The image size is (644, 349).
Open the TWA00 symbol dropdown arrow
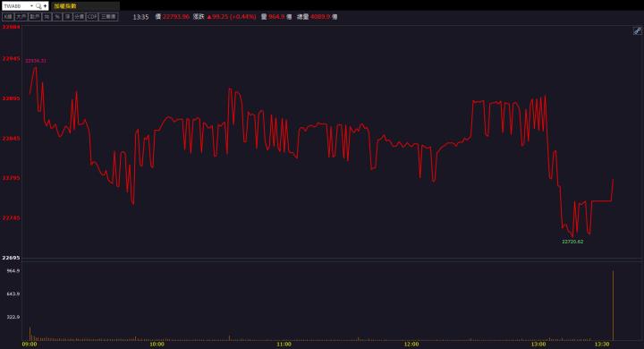click(31, 5)
